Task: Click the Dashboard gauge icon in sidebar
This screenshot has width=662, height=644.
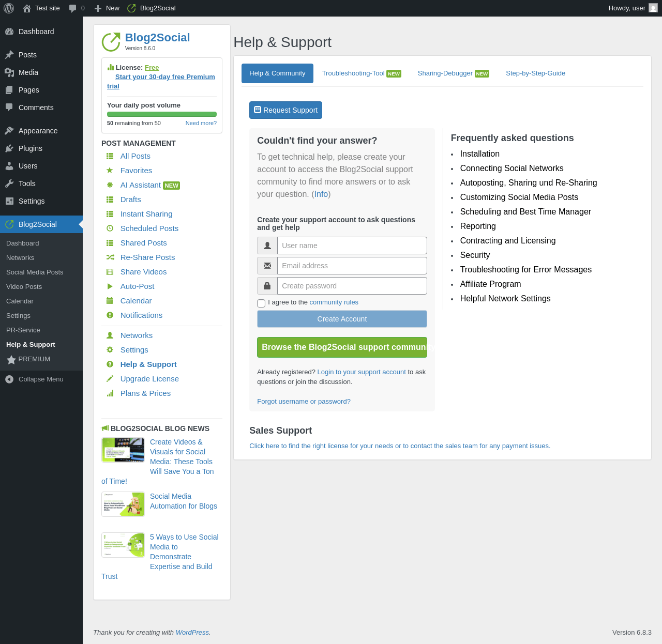Action: pos(9,32)
